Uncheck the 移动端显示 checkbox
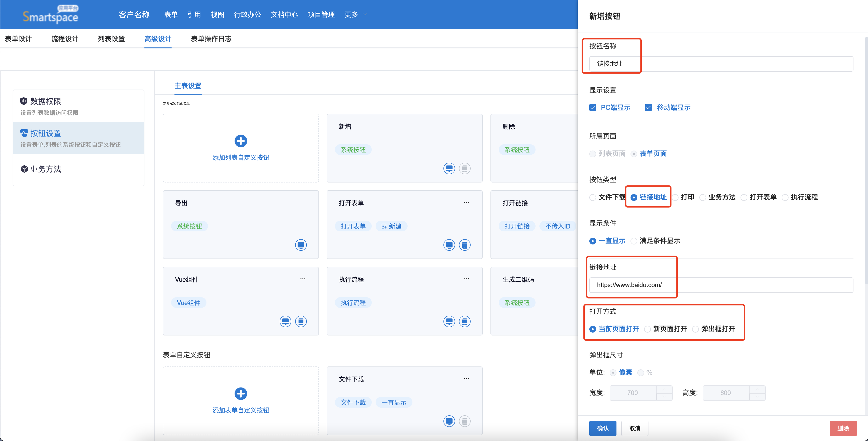 click(x=648, y=108)
